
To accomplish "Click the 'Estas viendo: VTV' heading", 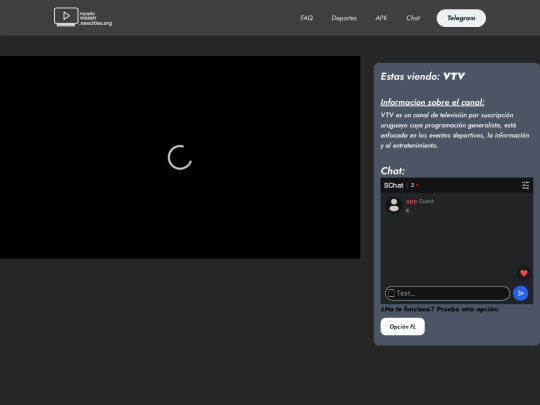I will click(x=423, y=76).
